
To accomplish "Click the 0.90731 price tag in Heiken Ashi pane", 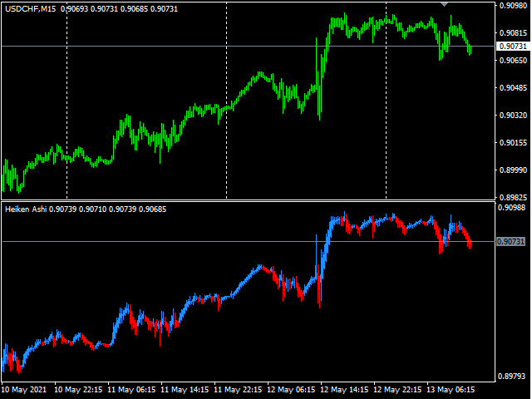I will 511,241.
